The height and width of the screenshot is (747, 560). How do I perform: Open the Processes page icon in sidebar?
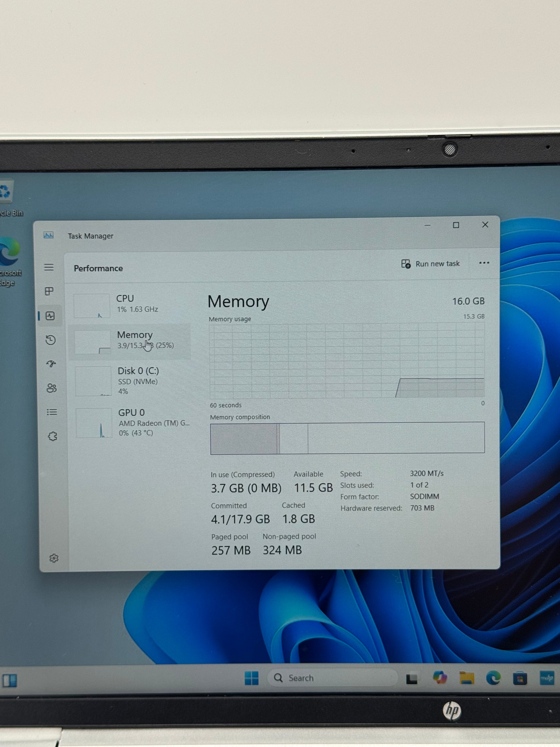(x=49, y=291)
